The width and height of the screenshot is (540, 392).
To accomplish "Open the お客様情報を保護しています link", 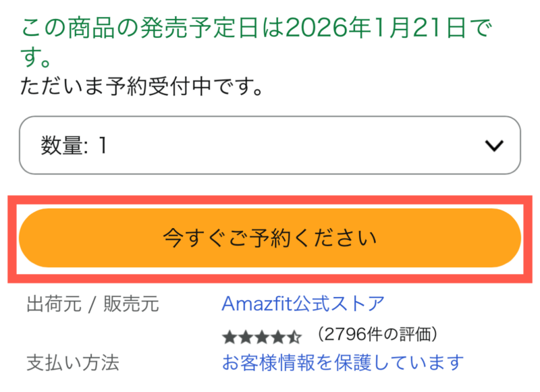I will [343, 362].
